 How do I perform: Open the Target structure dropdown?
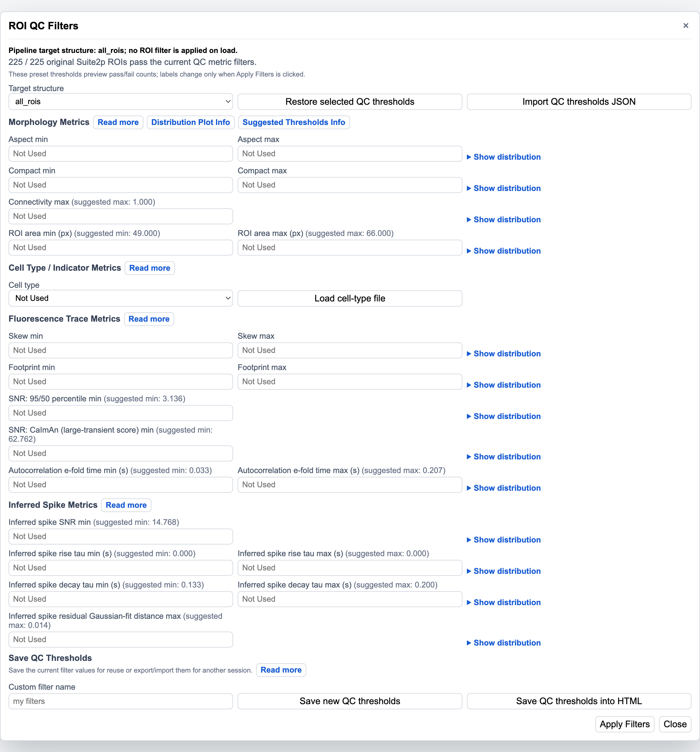[121, 101]
